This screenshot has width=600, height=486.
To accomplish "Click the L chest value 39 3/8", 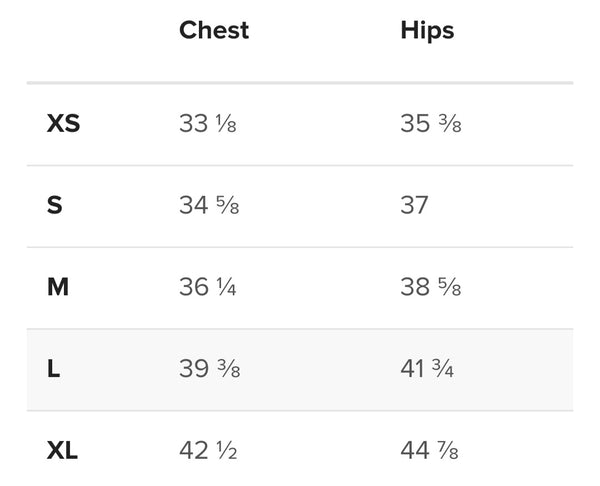I will point(210,369).
